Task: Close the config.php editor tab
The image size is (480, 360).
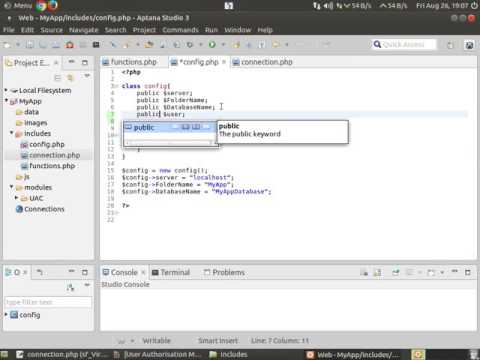Action: point(224,62)
